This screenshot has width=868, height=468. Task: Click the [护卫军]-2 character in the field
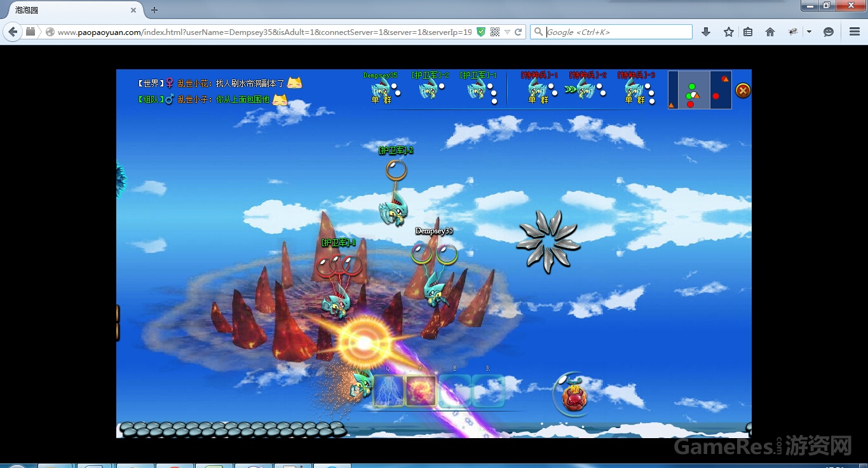pyautogui.click(x=393, y=211)
